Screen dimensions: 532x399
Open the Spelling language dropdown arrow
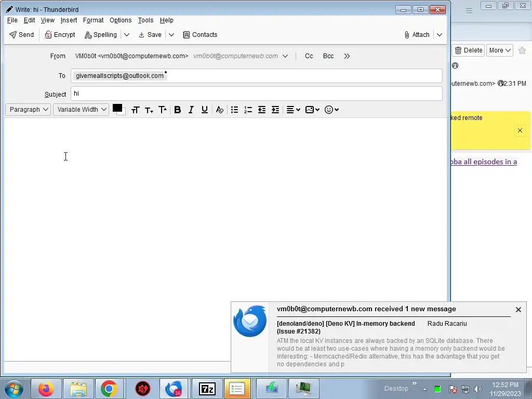(x=127, y=35)
